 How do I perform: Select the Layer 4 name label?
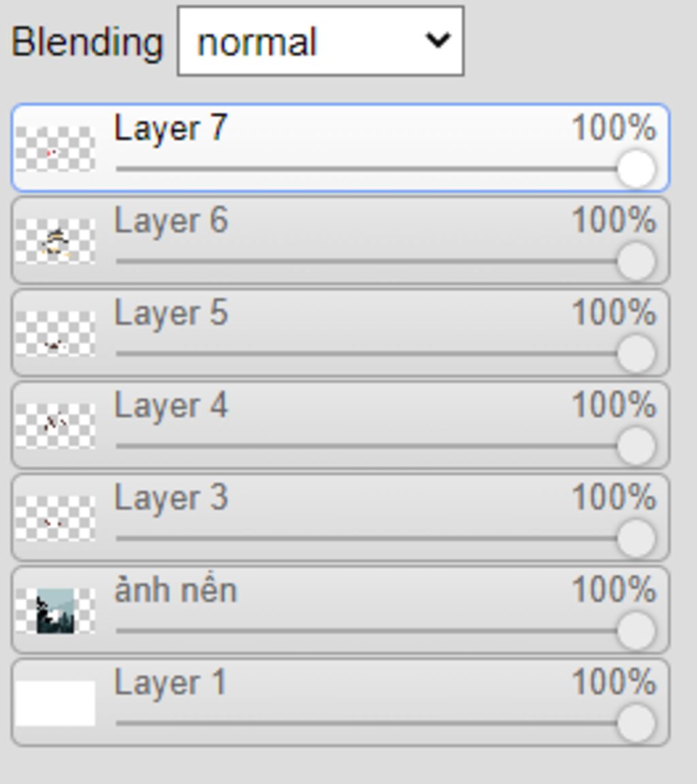tap(171, 406)
